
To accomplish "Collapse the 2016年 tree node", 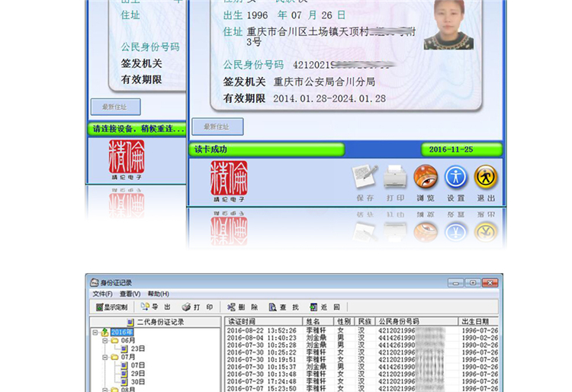I will tap(95, 333).
